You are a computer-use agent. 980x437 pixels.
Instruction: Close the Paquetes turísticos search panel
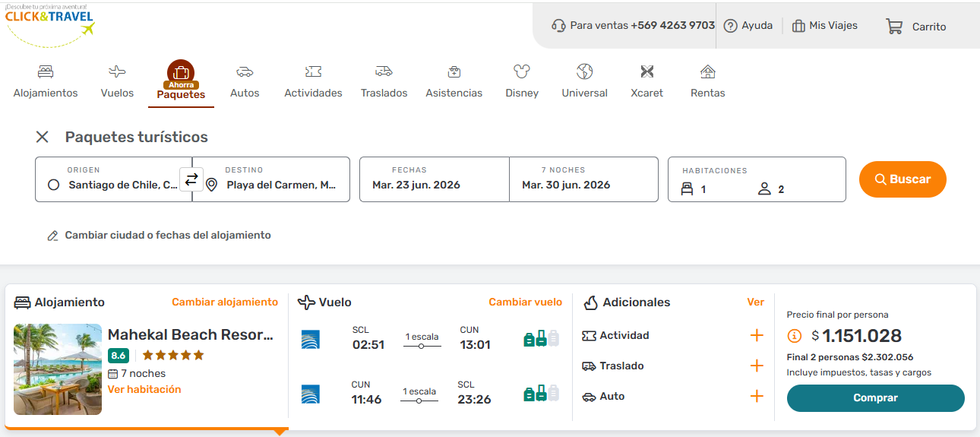pos(43,137)
